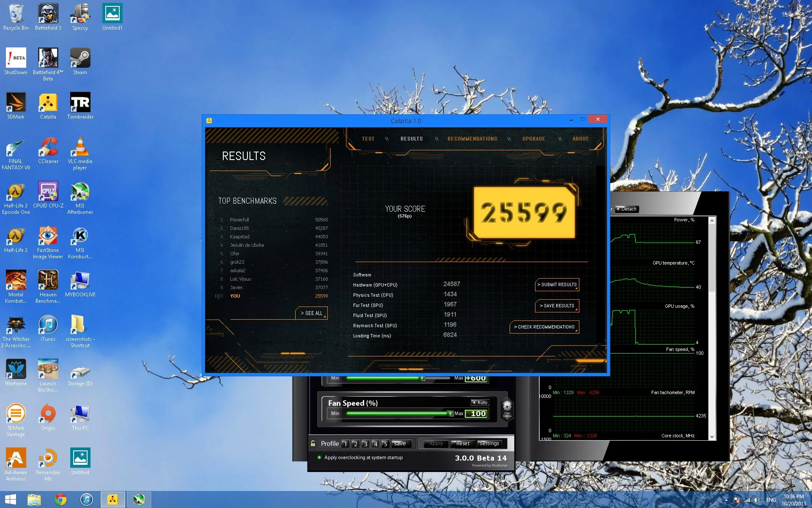Open the Catzilla desktop shortcut
Image resolution: width=812 pixels, height=508 pixels.
(48, 106)
